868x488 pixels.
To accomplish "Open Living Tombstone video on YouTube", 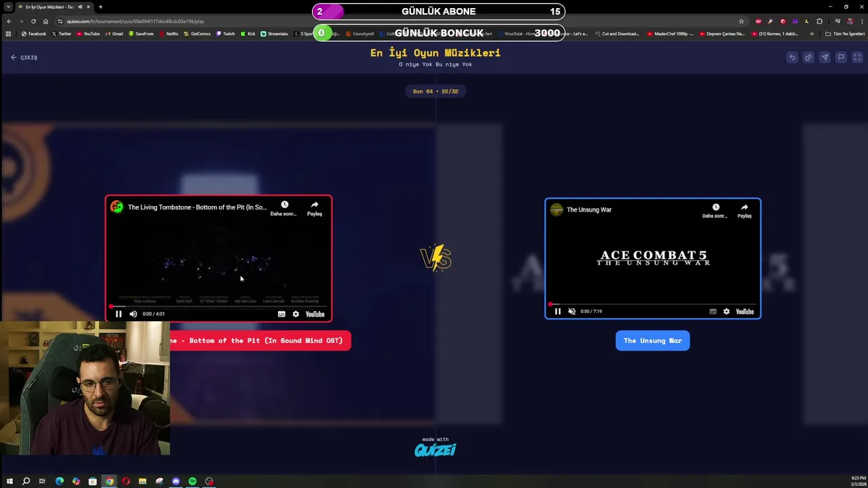I will pos(315,314).
